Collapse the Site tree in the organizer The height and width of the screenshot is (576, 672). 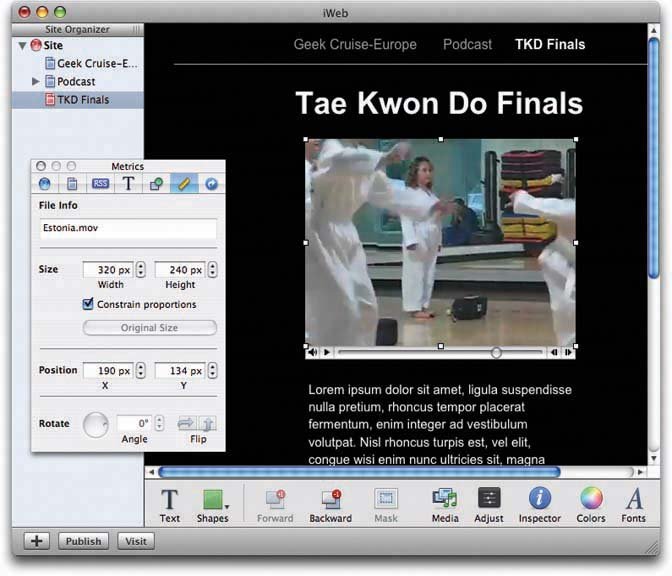pyautogui.click(x=22, y=45)
